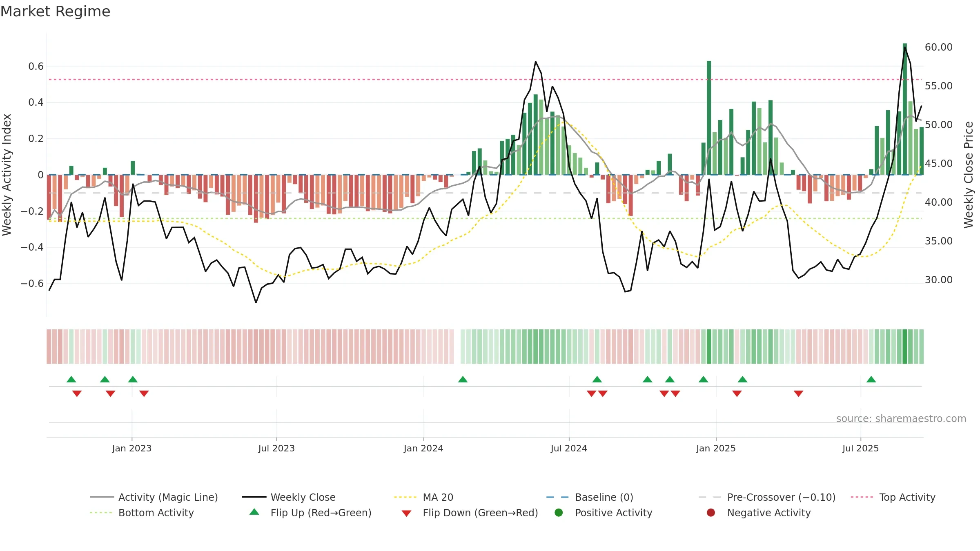Click the Weekly Close legend entry
The image size is (980, 551).
[289, 497]
